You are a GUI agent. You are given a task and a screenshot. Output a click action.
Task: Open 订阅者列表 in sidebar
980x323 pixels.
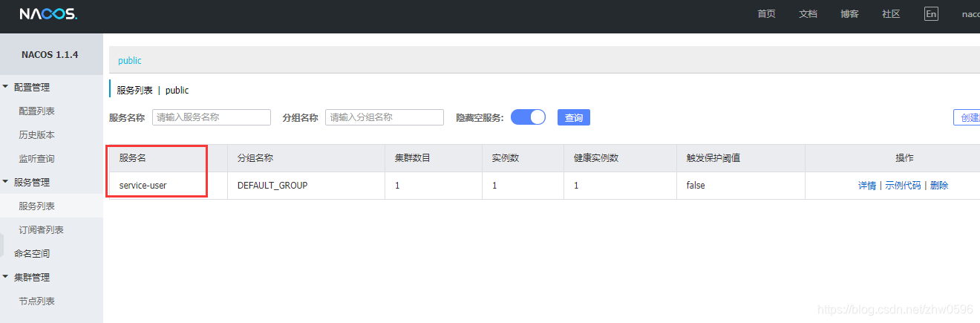41,229
